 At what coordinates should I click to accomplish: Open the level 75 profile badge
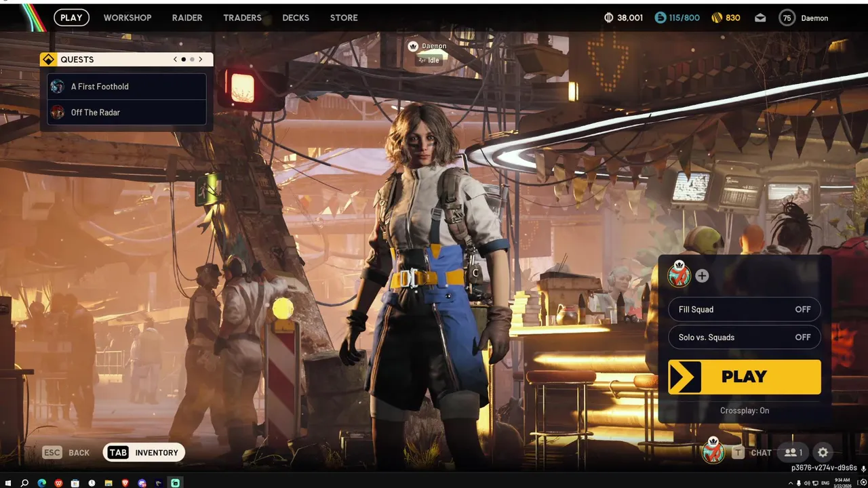[787, 18]
